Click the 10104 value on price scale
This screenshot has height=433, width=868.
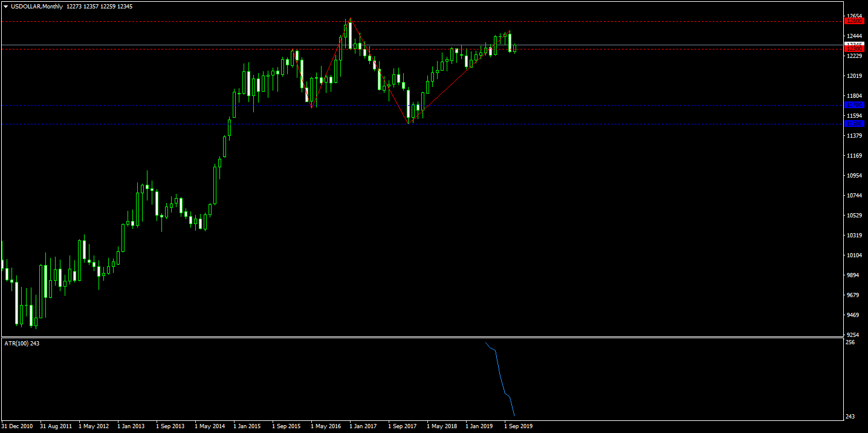854,255
